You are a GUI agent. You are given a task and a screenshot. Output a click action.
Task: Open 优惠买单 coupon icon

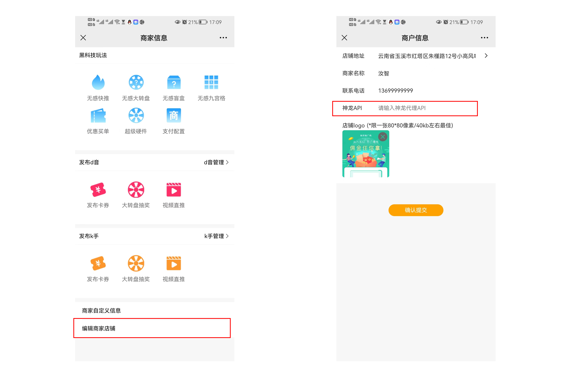tap(98, 115)
